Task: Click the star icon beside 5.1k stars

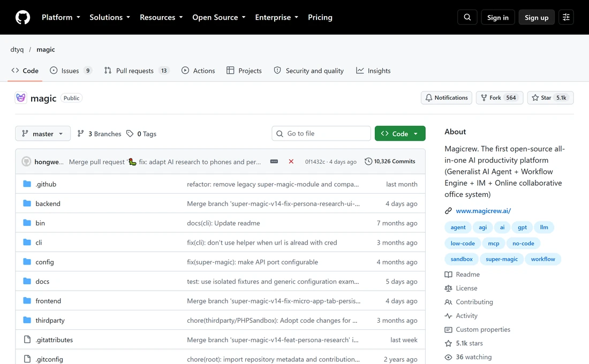Action: point(448,343)
